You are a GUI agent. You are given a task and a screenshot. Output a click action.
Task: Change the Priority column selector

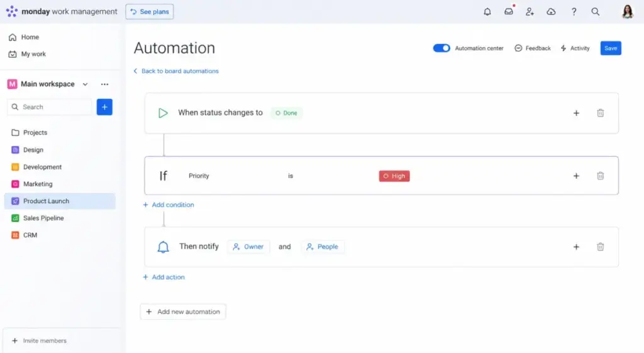click(x=199, y=176)
